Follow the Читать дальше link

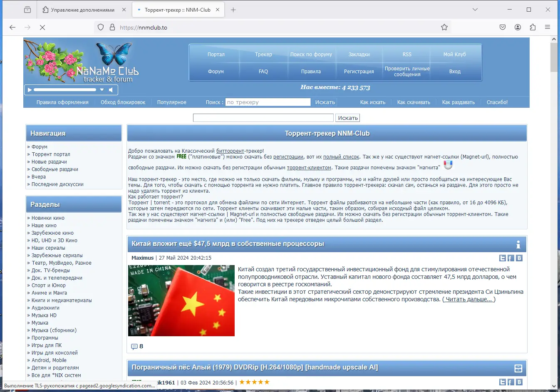point(469,300)
